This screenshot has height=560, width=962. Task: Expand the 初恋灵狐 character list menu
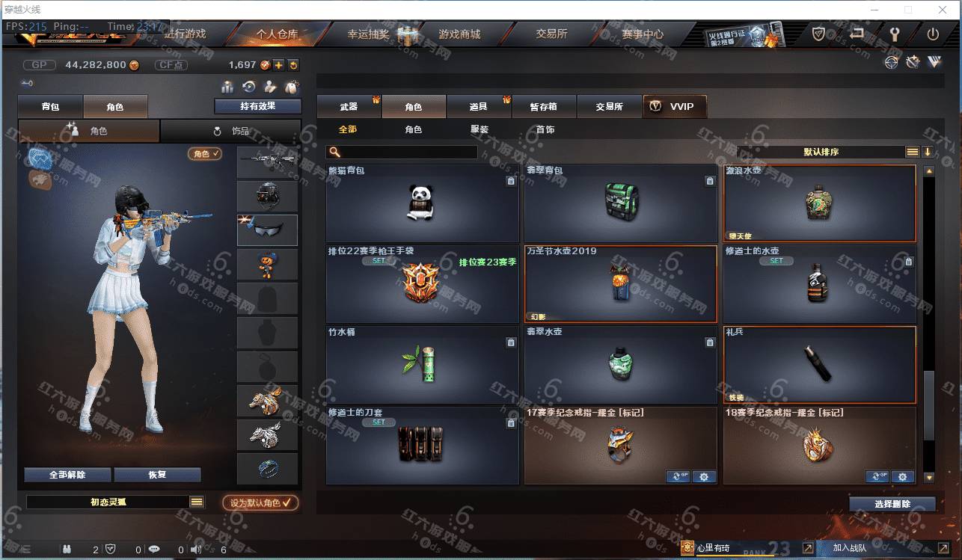pos(197,502)
